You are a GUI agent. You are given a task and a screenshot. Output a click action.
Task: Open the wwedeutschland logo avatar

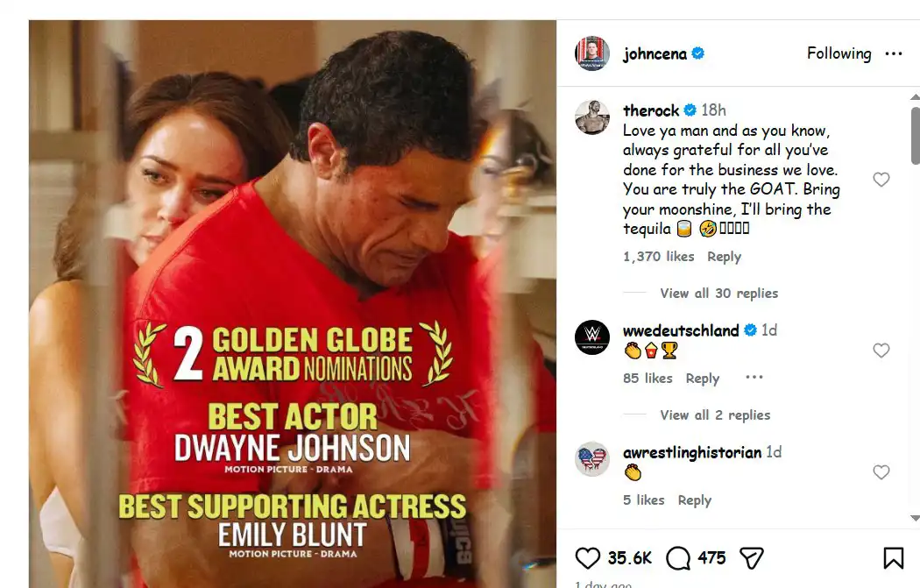(x=592, y=337)
